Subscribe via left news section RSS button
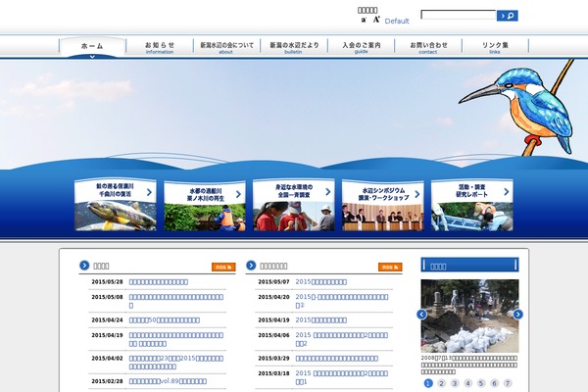The width and height of the screenshot is (588, 392). point(223,268)
